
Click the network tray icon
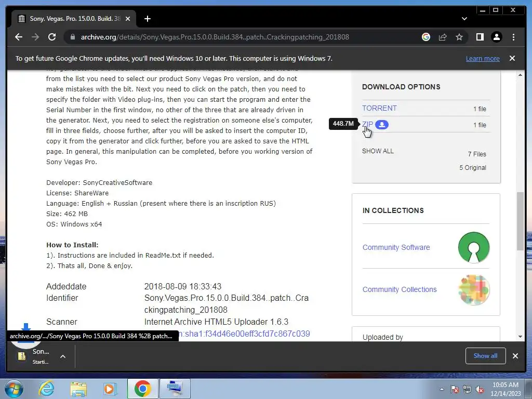click(467, 389)
